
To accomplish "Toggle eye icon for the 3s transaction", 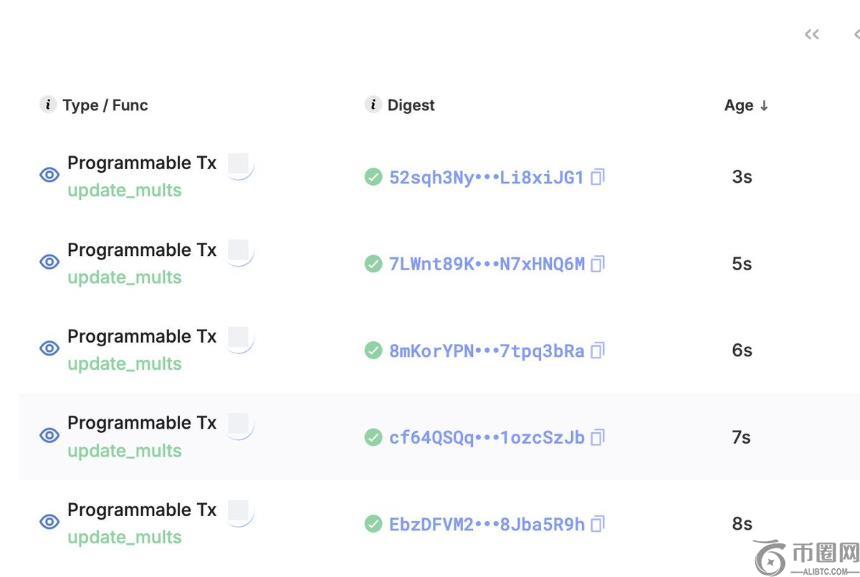I will tap(49, 175).
